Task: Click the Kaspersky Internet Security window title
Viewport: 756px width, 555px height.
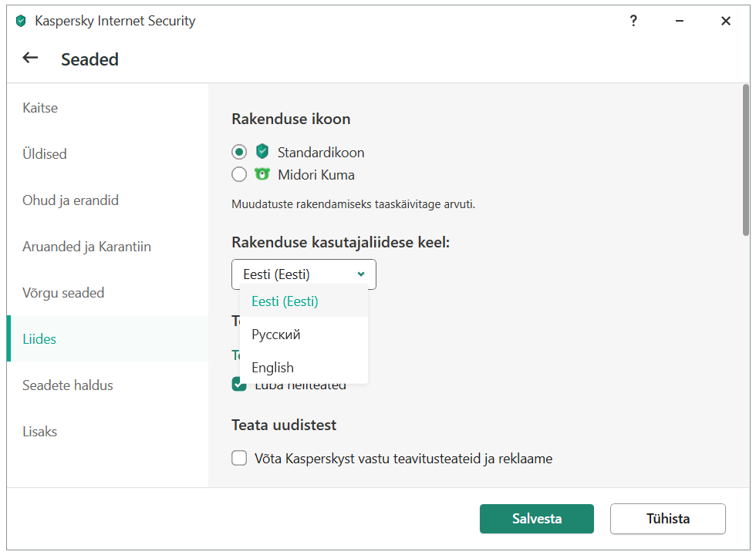Action: [115, 21]
